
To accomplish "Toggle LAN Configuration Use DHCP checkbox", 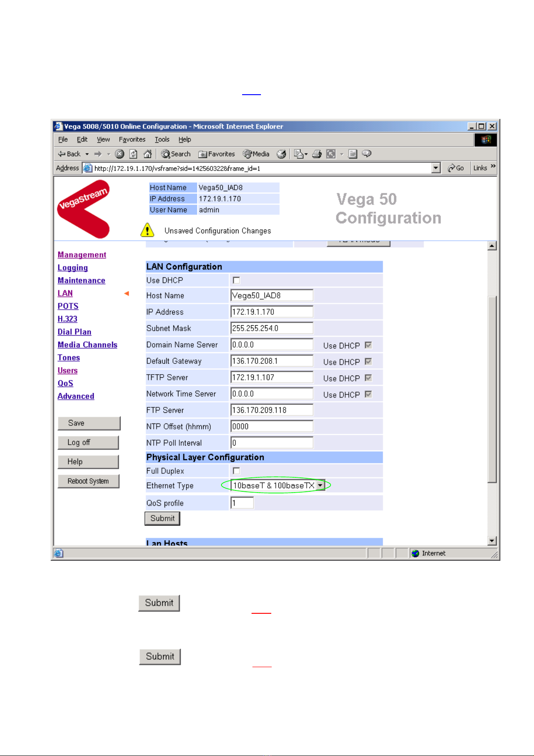I will [x=236, y=280].
